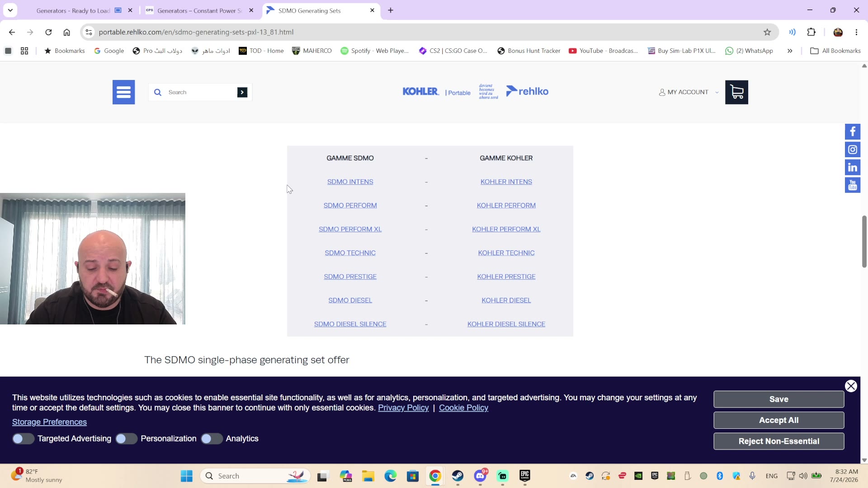Open the SDMO TECHNIC link

[350, 253]
